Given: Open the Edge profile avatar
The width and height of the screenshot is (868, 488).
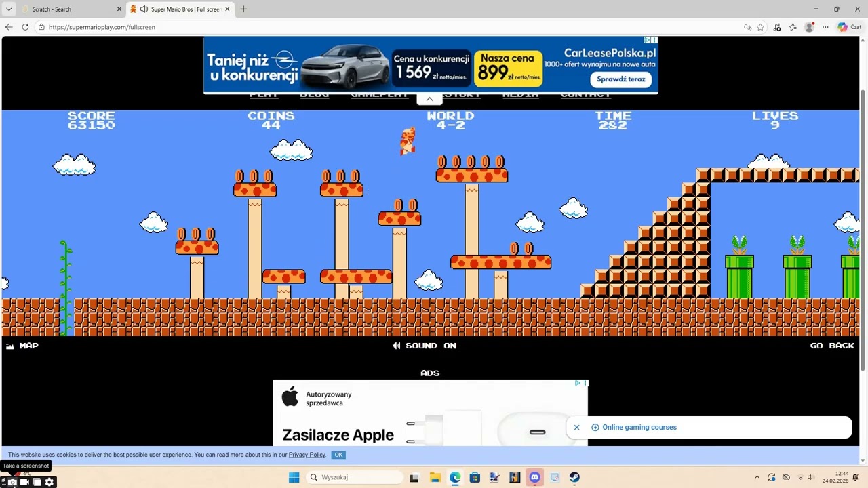Looking at the screenshot, I should pos(809,27).
